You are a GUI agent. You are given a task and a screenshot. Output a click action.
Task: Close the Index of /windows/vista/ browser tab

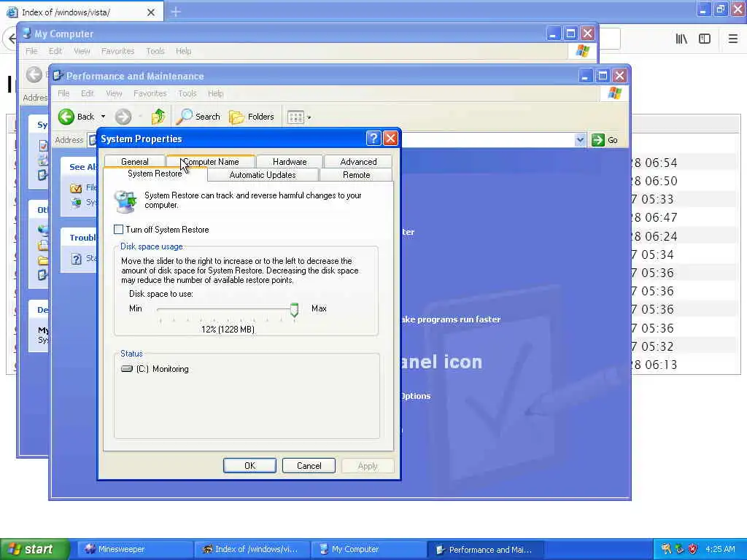[151, 12]
